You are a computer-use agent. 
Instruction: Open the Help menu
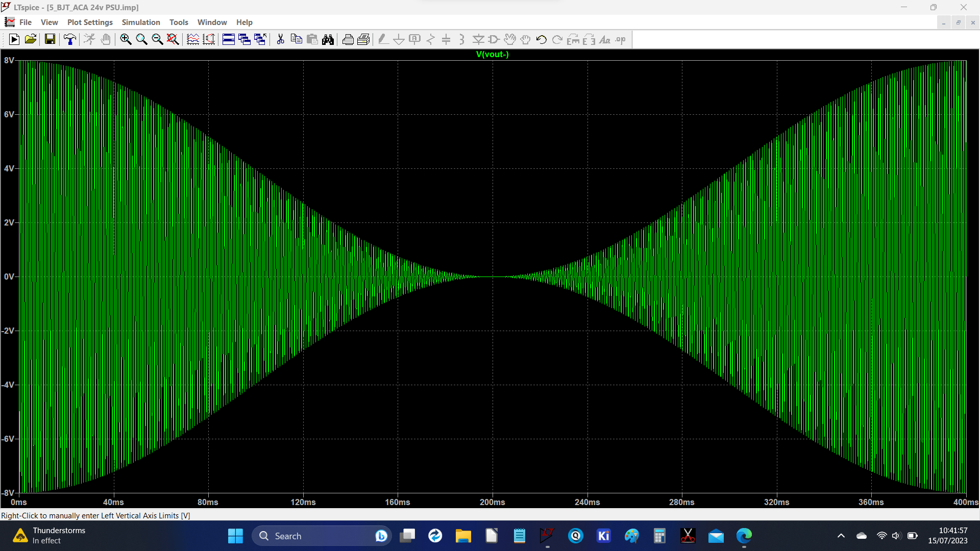click(x=244, y=22)
